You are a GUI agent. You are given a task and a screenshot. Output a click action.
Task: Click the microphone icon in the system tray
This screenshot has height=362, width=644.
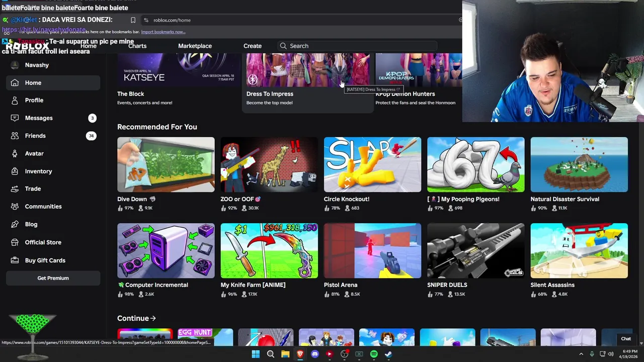point(592,354)
